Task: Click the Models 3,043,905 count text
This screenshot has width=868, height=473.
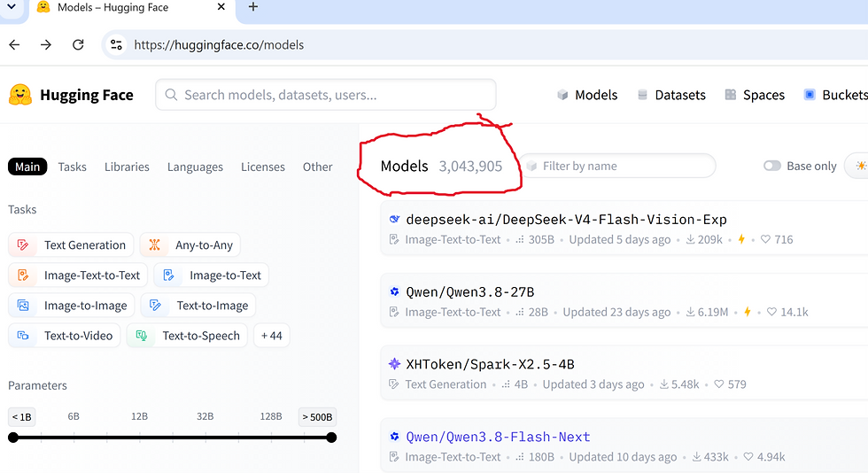Action: [x=441, y=167]
